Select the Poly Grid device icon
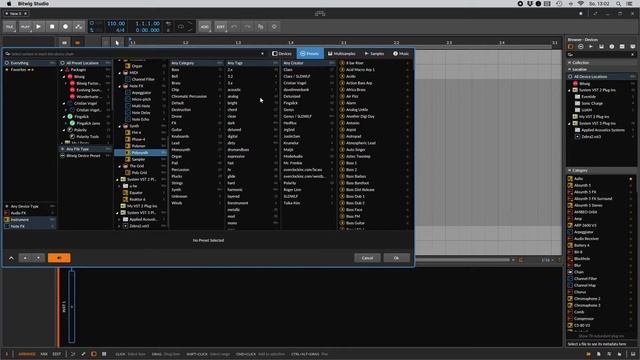 click(128, 173)
